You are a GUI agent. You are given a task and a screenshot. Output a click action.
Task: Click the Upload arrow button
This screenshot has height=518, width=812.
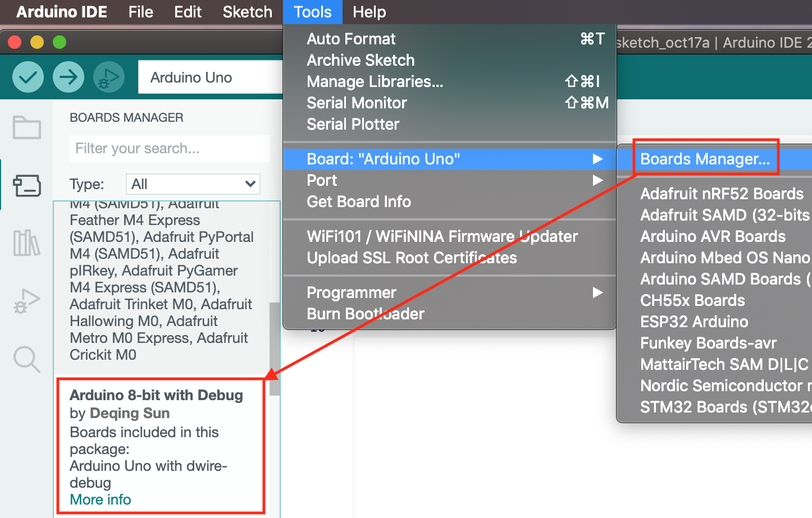(x=69, y=77)
